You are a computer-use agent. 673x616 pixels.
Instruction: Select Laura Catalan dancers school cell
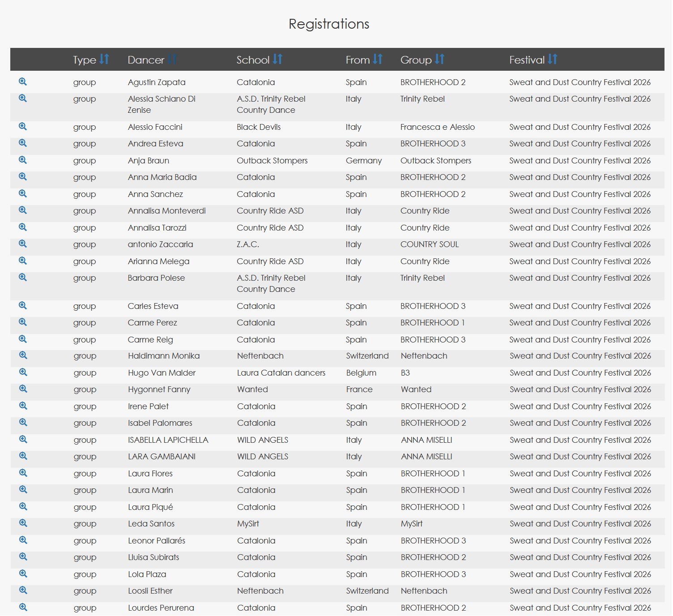point(281,373)
